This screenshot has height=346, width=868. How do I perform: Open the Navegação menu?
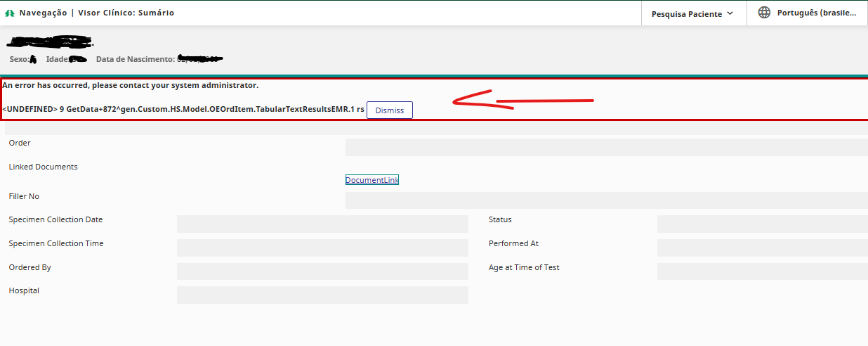pyautogui.click(x=43, y=13)
